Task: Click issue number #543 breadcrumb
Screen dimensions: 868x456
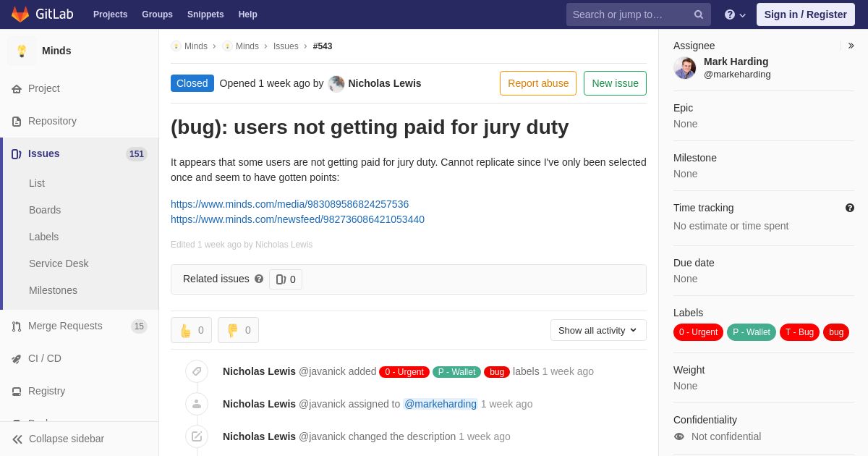Action: click(323, 46)
